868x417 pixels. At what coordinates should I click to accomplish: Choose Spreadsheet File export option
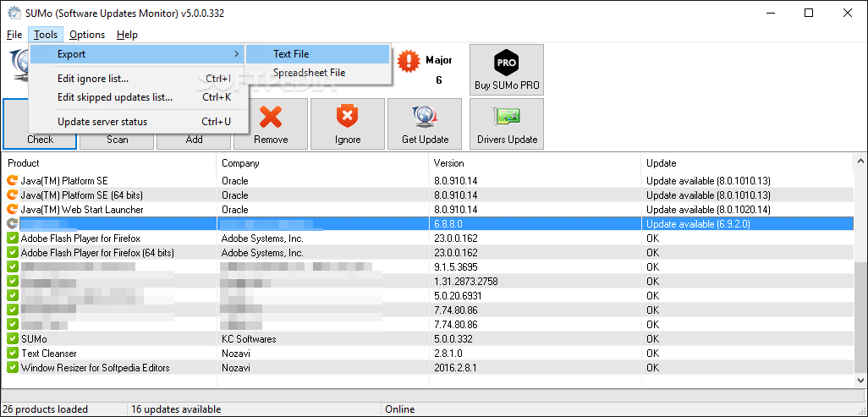click(318, 73)
